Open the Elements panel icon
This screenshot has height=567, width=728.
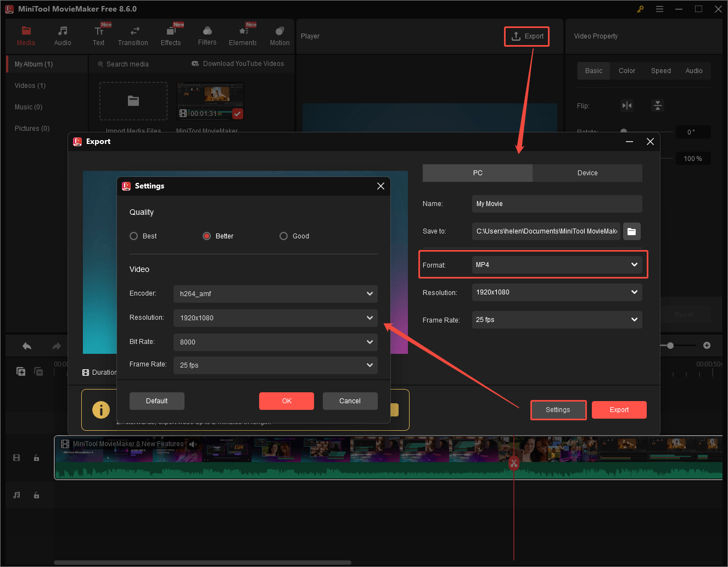(243, 31)
